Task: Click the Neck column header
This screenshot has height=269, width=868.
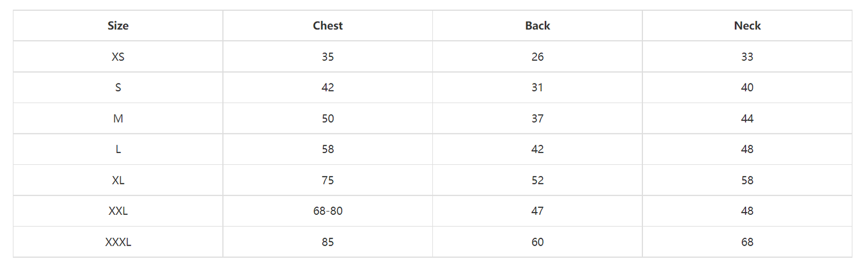Action: [747, 25]
